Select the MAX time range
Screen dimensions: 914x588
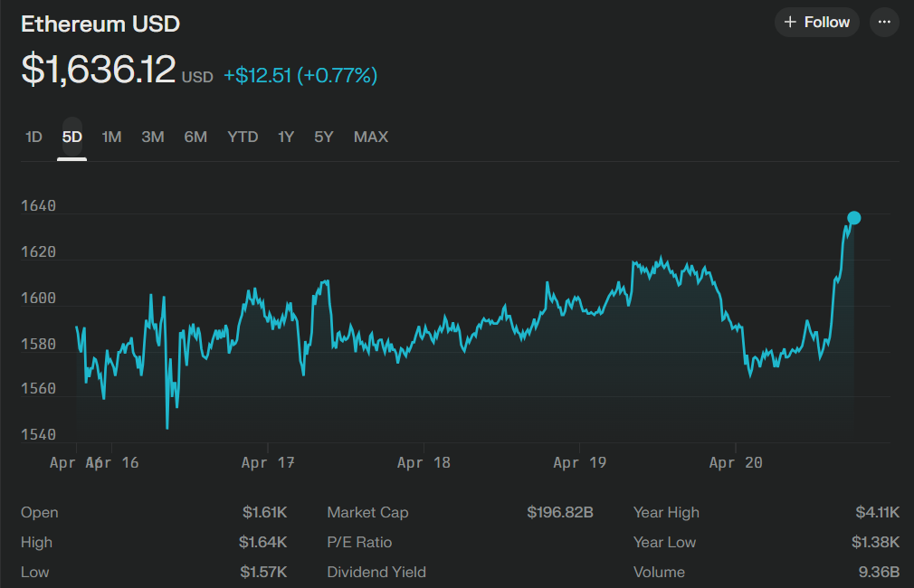(371, 138)
